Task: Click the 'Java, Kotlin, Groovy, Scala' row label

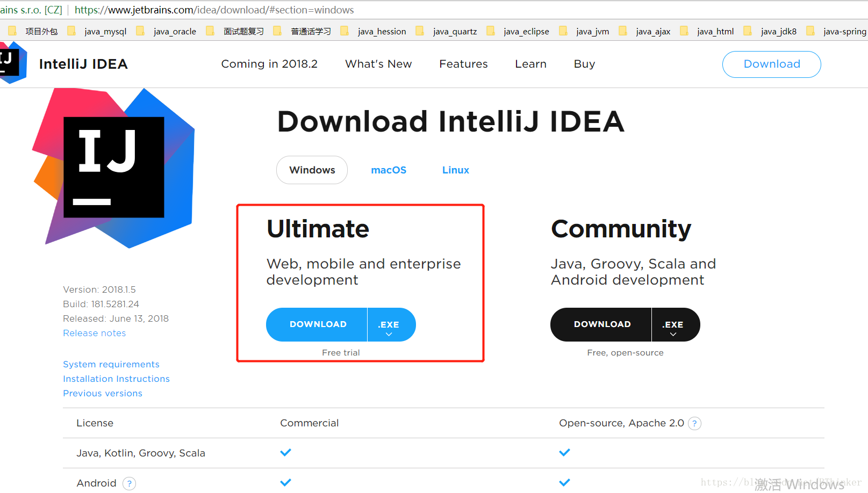Action: click(141, 453)
